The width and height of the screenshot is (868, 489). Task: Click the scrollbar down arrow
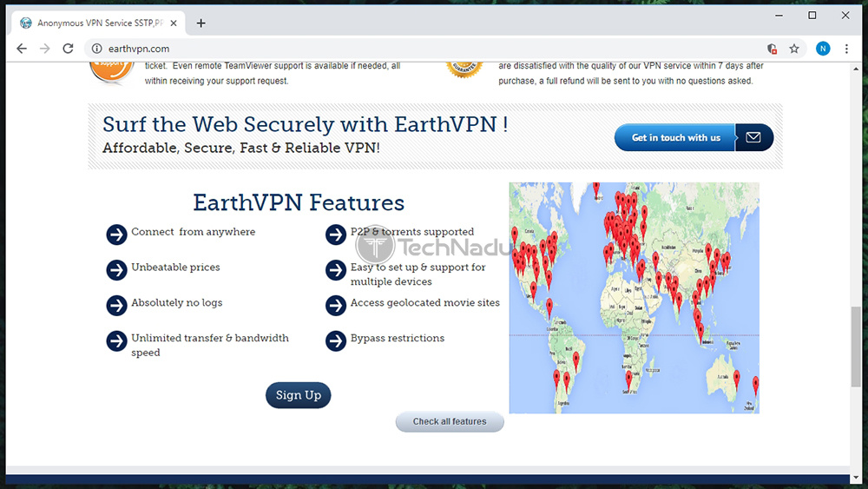[856, 478]
